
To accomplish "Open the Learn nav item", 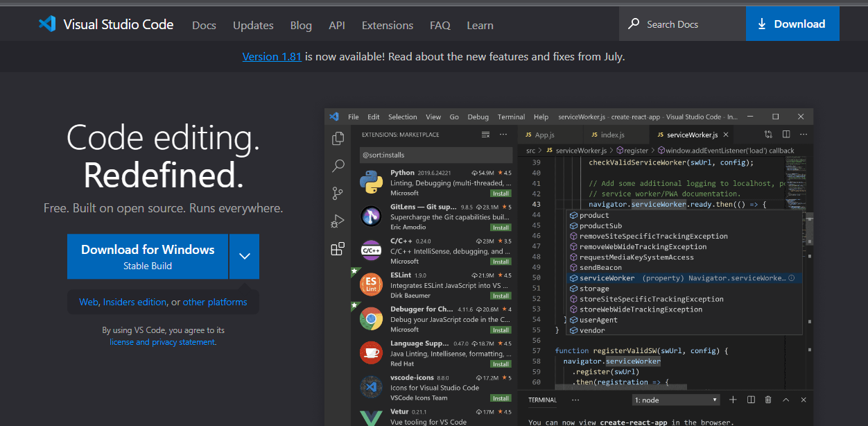I will (480, 25).
